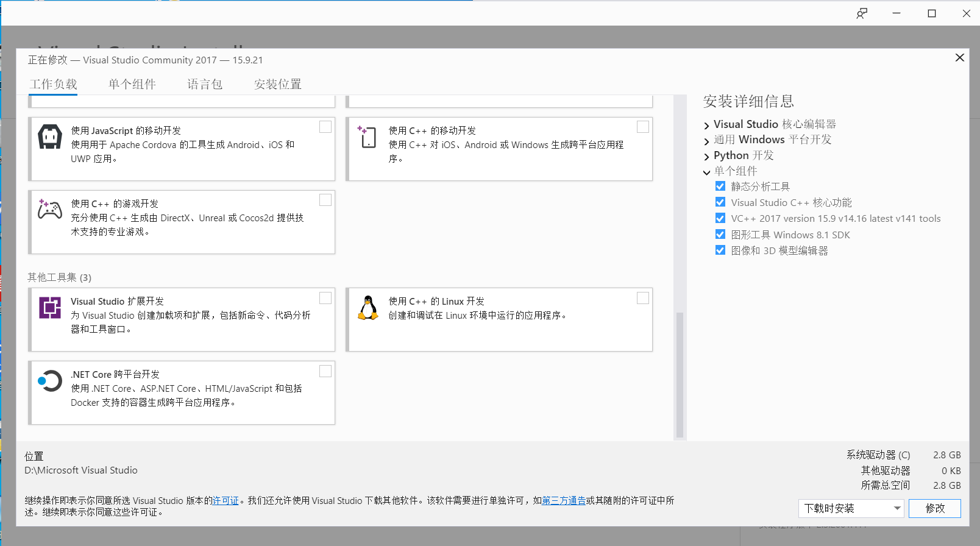
Task: Minimize the installer window
Action: coord(897,13)
